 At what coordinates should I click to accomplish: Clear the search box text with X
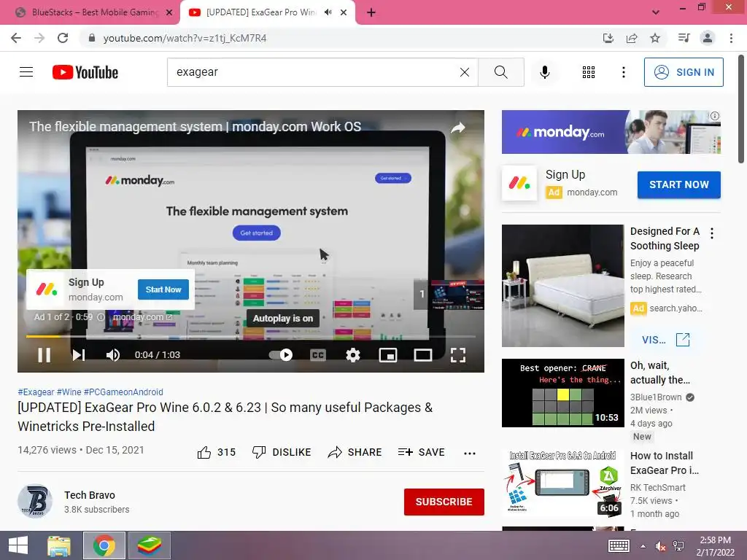point(465,72)
